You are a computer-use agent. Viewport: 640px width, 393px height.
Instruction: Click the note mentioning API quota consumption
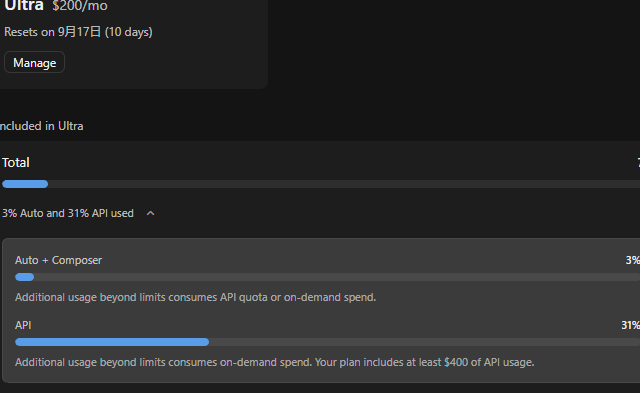pyautogui.click(x=196, y=297)
